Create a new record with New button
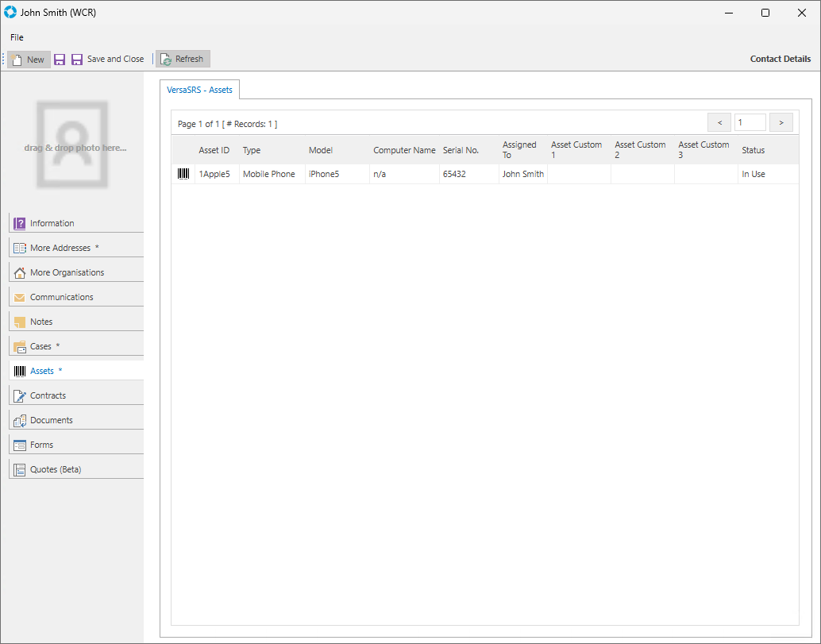821x644 pixels. (x=29, y=60)
